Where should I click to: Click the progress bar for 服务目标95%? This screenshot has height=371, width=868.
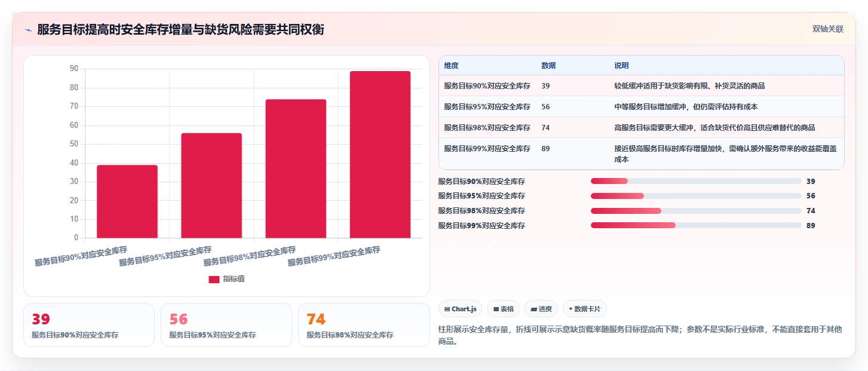[696, 196]
